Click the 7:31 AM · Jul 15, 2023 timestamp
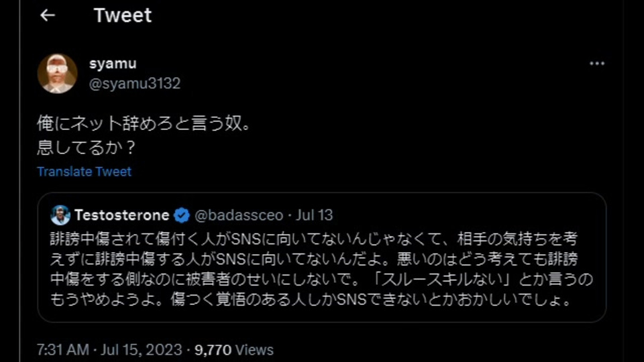 point(109,349)
